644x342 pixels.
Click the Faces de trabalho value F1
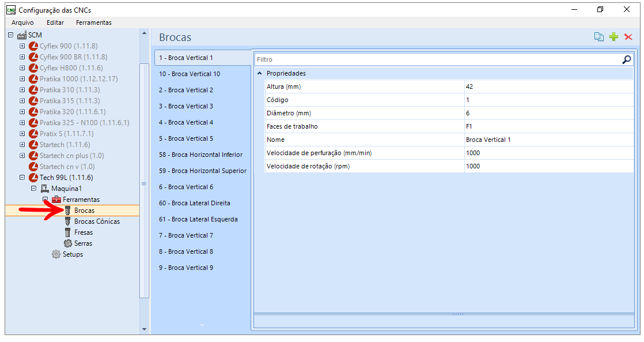click(x=549, y=127)
